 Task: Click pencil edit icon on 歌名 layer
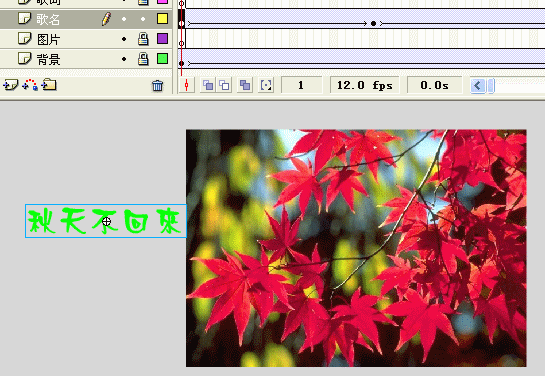[x=106, y=19]
